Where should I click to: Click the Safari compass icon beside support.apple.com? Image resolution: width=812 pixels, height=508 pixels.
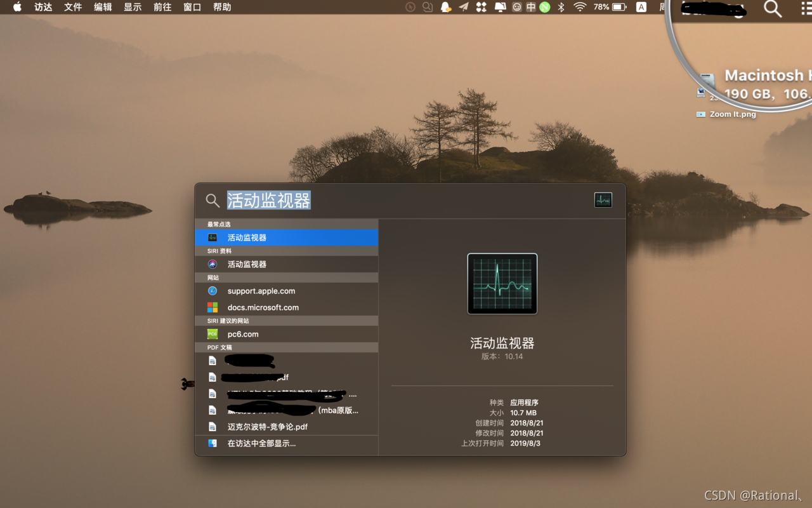213,291
